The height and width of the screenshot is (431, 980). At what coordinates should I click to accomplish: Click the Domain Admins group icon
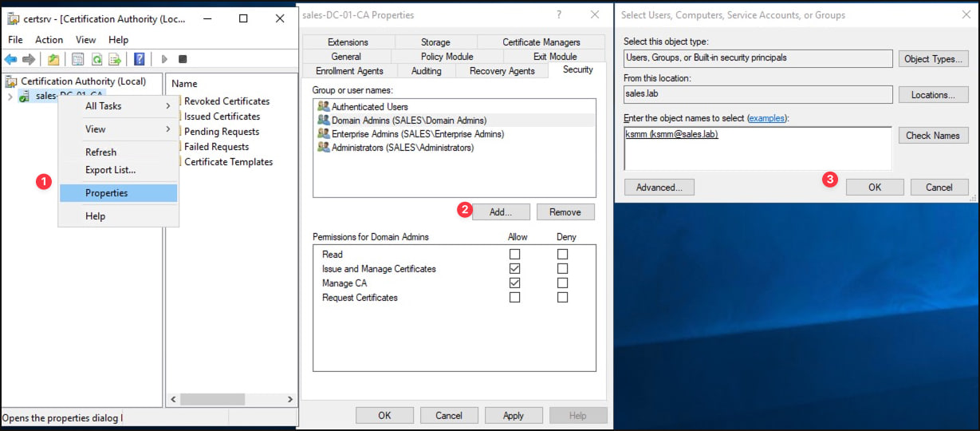323,120
